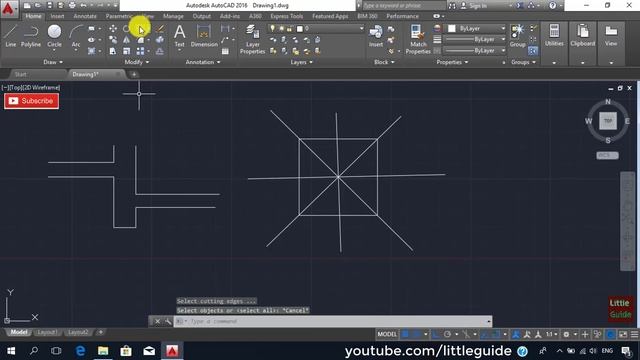Switch to the Layout1 tab
Image resolution: width=640 pixels, height=360 pixels.
(x=47, y=332)
